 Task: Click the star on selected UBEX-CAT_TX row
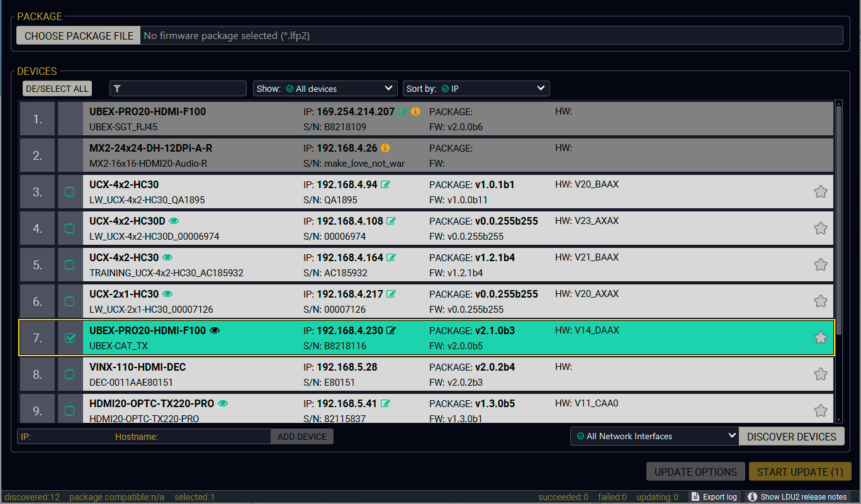click(820, 338)
